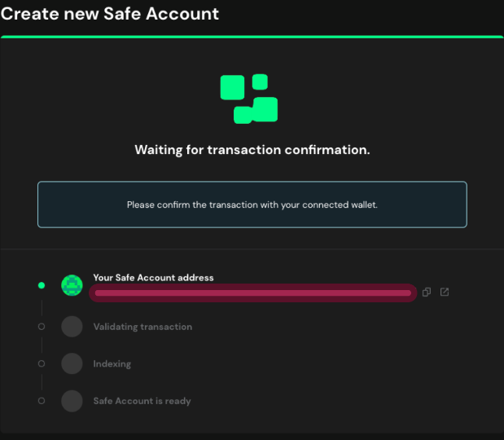Copy the Safe Account address

tap(427, 292)
